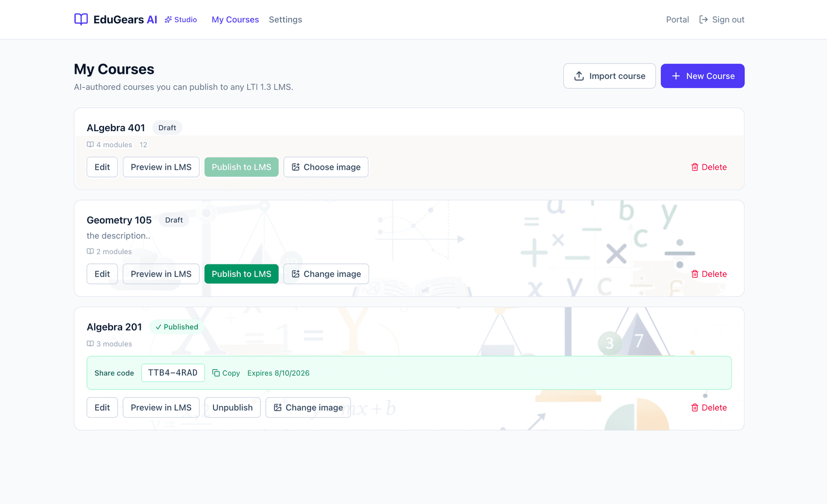Click the Studio sparkle icon
This screenshot has height=504, width=827.
coord(168,20)
